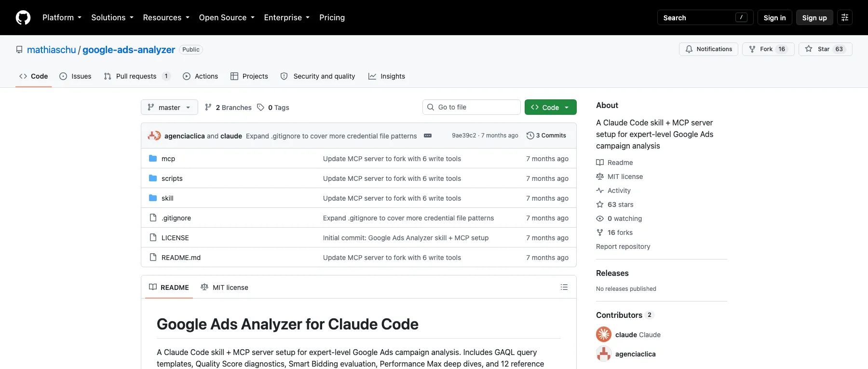Viewport: 868px width, 369px height.
Task: Expand the Open Source menu
Action: click(x=227, y=17)
